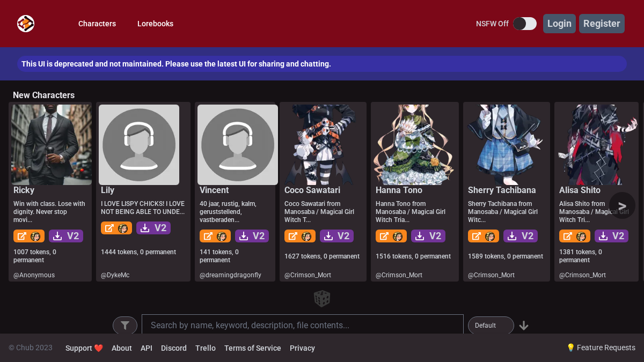Viewport: 644px width, 362px height.
Task: Open the @DykeMc author profile
Action: [x=115, y=275]
